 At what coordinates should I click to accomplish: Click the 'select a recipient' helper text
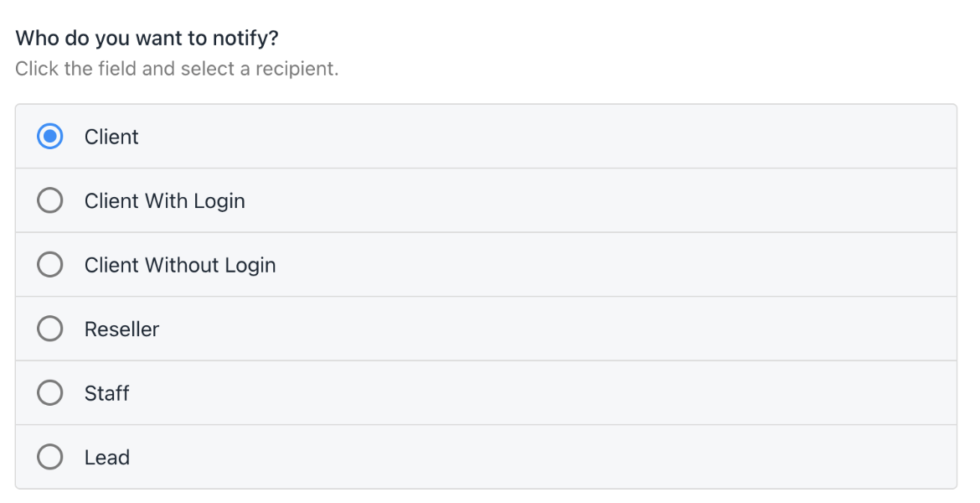[x=259, y=68]
